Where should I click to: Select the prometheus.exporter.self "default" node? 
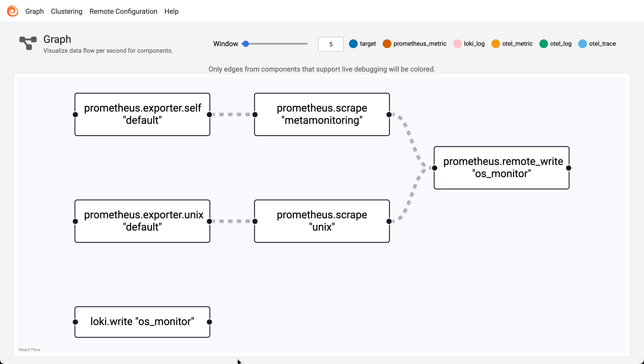(x=142, y=114)
